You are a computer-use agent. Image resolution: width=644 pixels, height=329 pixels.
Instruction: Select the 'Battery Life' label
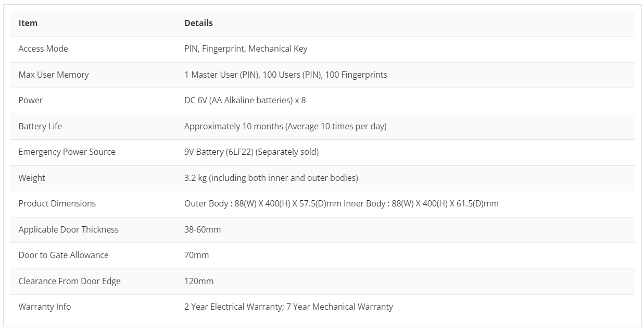(40, 126)
